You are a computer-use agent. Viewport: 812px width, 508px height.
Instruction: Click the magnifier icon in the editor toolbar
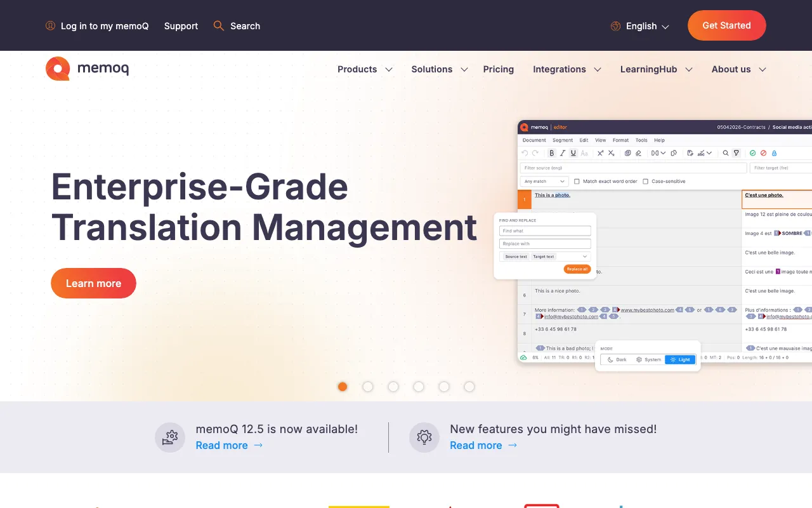pos(726,153)
